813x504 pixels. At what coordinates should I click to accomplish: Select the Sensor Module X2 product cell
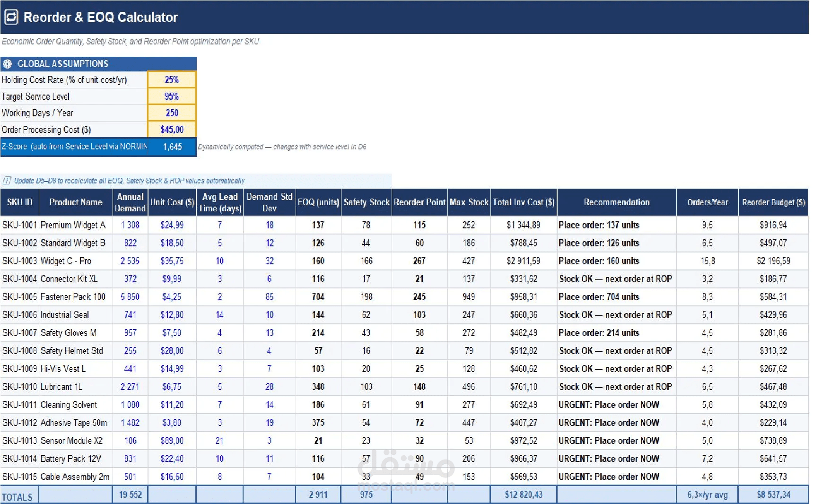click(x=76, y=441)
